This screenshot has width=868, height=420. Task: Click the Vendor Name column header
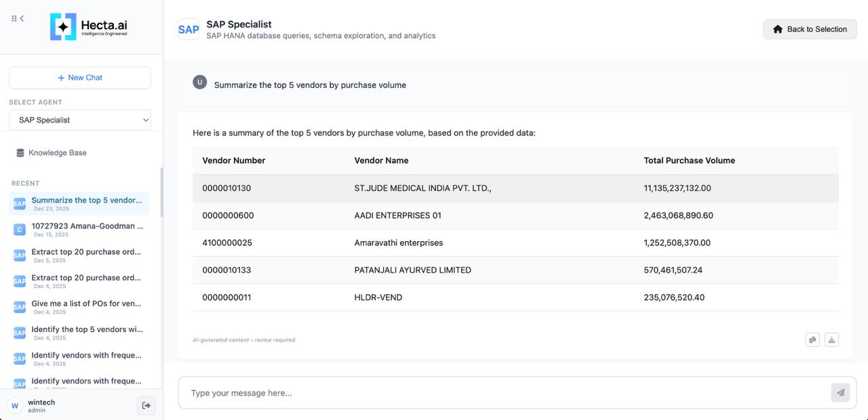click(381, 161)
